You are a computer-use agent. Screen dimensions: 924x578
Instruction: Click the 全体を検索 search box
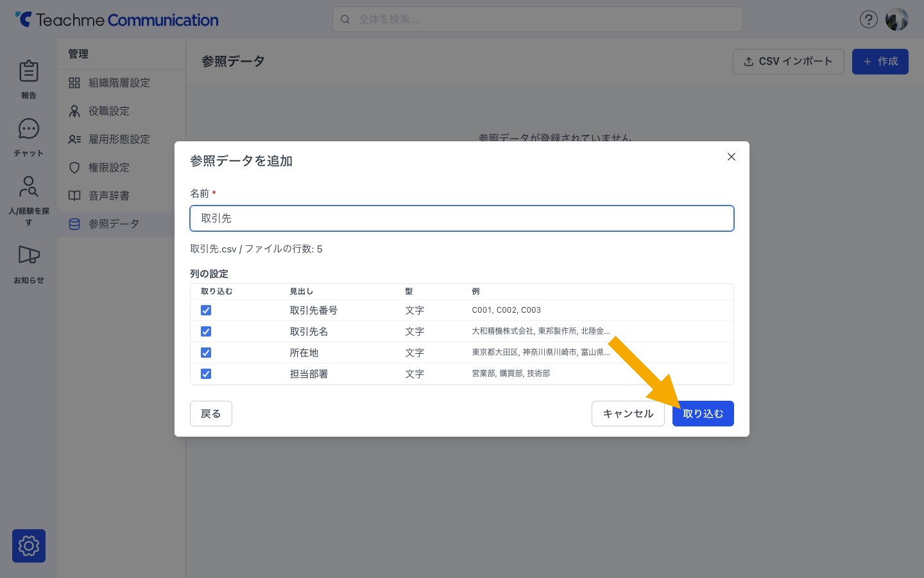point(537,19)
